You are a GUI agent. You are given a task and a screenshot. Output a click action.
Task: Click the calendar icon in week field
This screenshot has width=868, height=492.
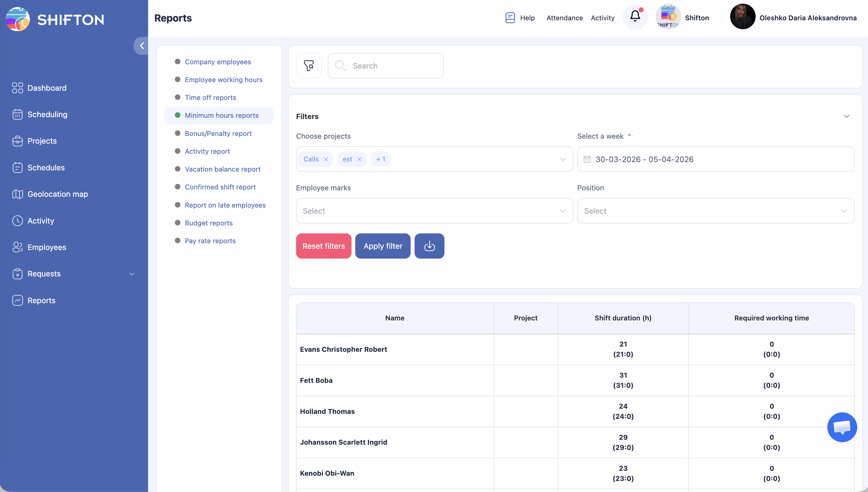[587, 159]
